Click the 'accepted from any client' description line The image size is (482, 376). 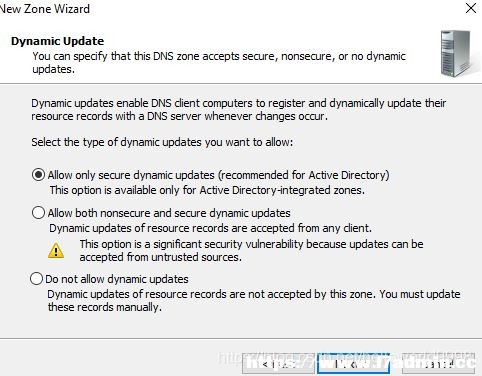click(x=210, y=228)
